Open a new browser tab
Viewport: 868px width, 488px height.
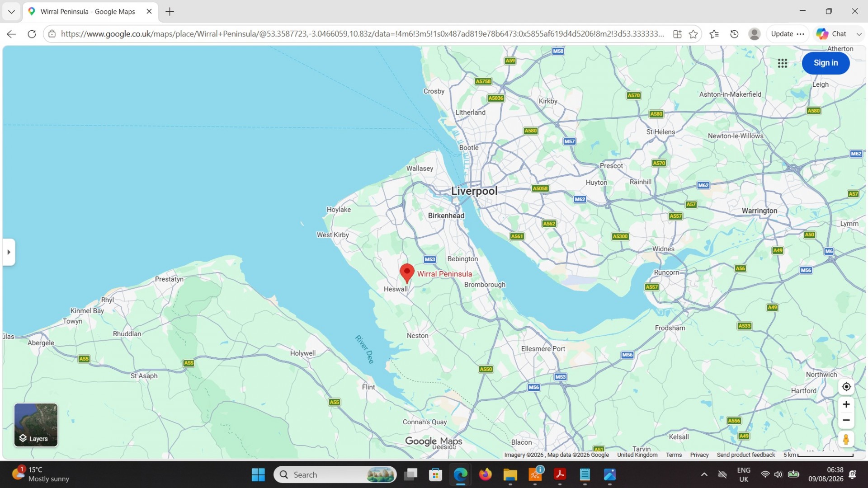170,12
